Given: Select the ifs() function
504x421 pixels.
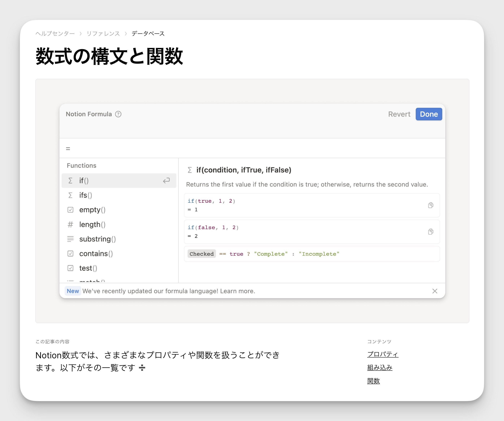Looking at the screenshot, I should point(119,195).
